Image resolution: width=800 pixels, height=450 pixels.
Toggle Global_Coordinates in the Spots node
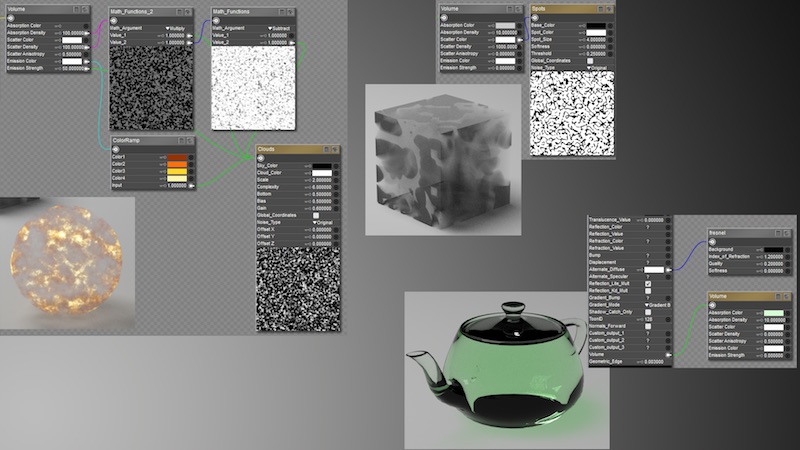(x=590, y=61)
